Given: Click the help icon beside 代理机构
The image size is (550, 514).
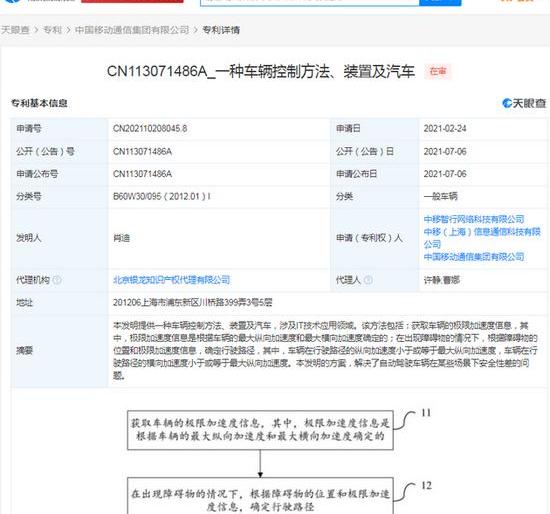Looking at the screenshot, I should [x=56, y=280].
